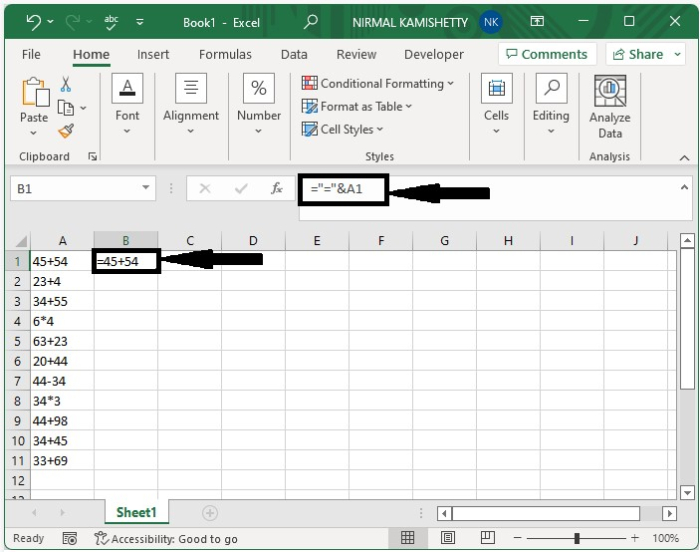Open the Review tab
Screen dimensions: 700x552
click(356, 54)
